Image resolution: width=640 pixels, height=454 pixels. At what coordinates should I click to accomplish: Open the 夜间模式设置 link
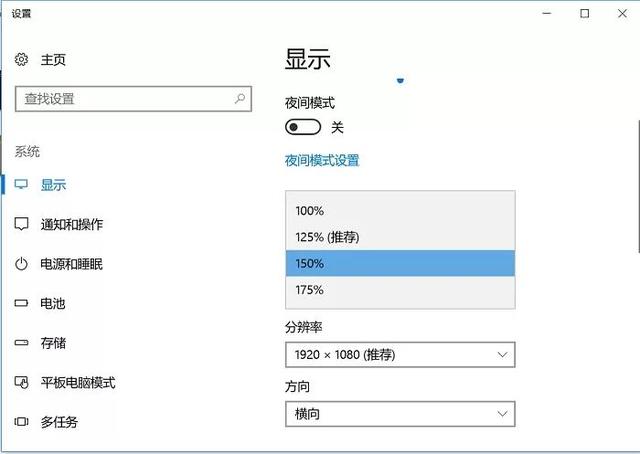322,160
